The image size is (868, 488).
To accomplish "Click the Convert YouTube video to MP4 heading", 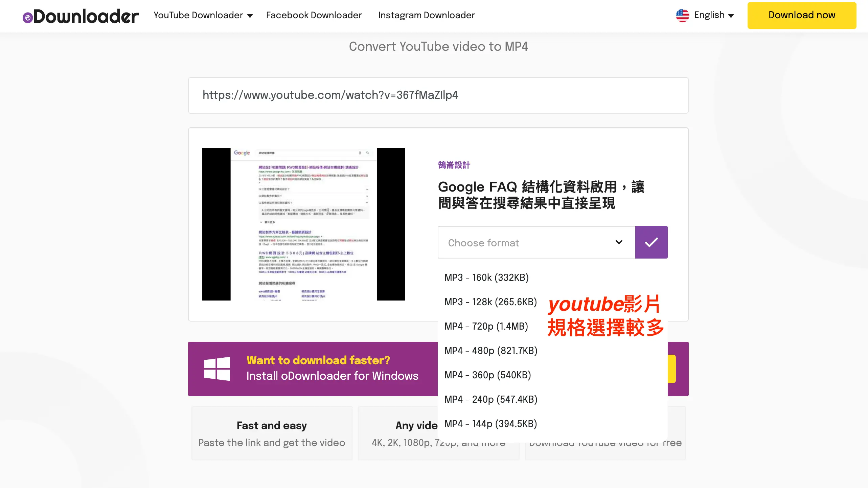I will [438, 46].
